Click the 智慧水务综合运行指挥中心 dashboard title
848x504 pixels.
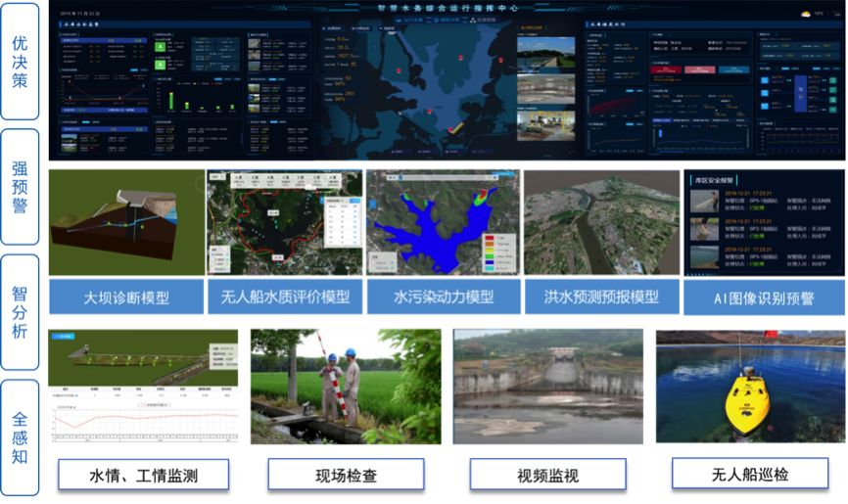pyautogui.click(x=448, y=6)
